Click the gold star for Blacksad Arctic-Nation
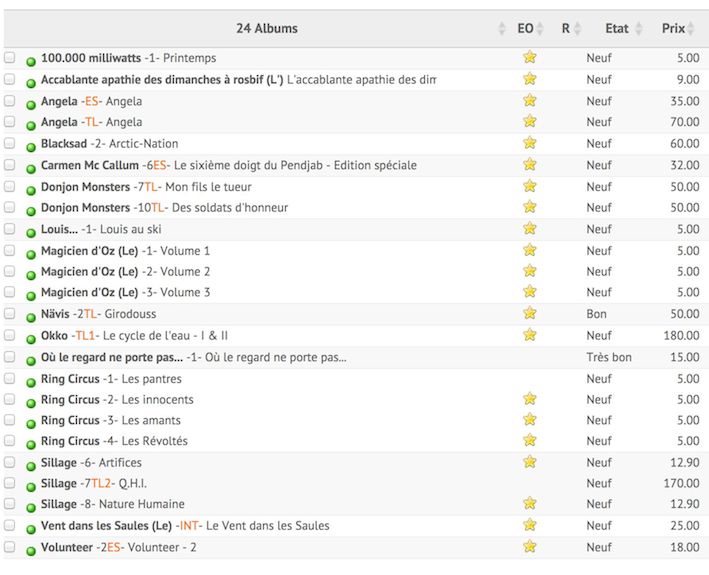 (530, 143)
